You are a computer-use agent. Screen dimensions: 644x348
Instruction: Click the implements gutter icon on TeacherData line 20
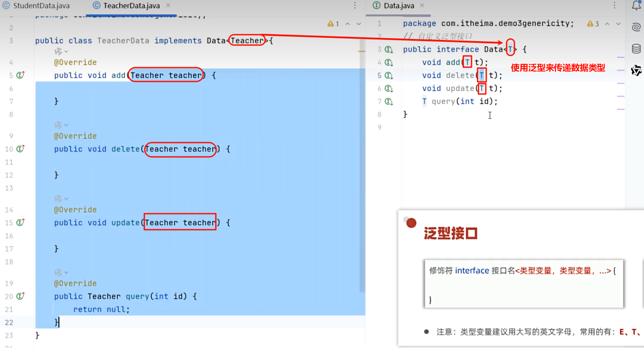(20, 296)
